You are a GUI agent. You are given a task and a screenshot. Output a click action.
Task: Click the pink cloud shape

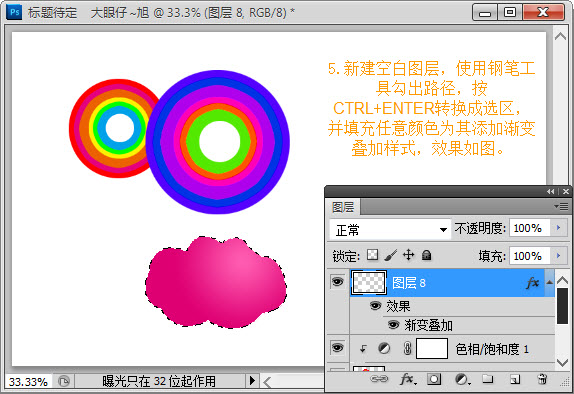[216, 283]
